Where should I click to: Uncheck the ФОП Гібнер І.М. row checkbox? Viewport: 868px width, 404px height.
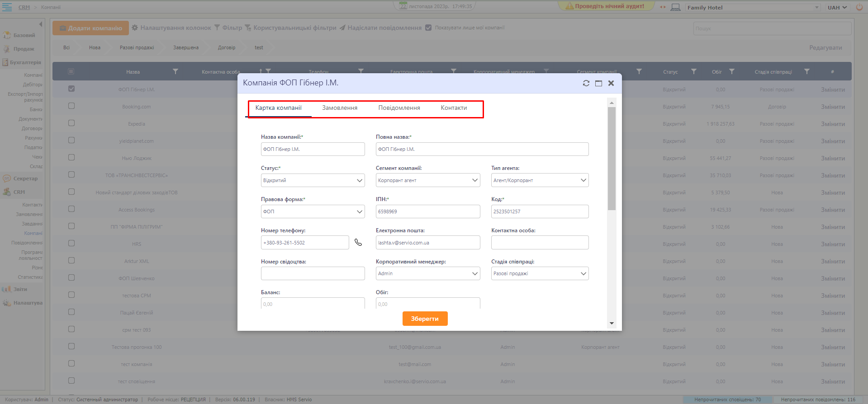tap(71, 89)
